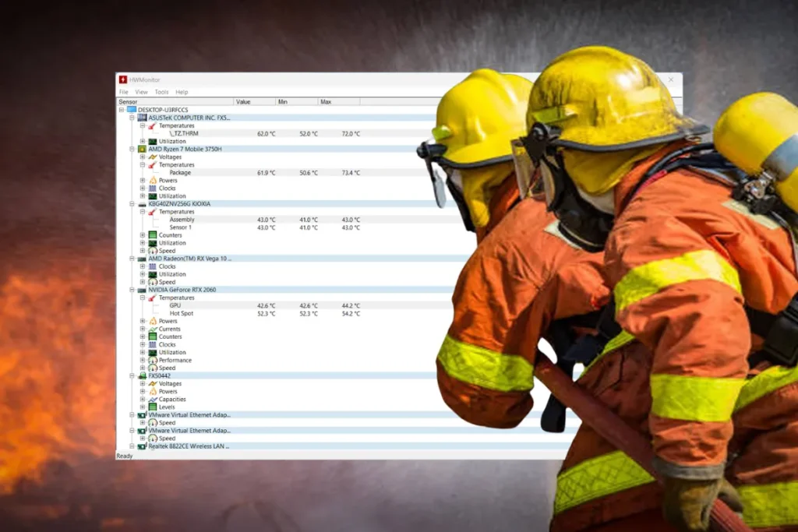The image size is (798, 532).
Task: Click the Performance gauge icon under RTX 2060
Action: (153, 360)
